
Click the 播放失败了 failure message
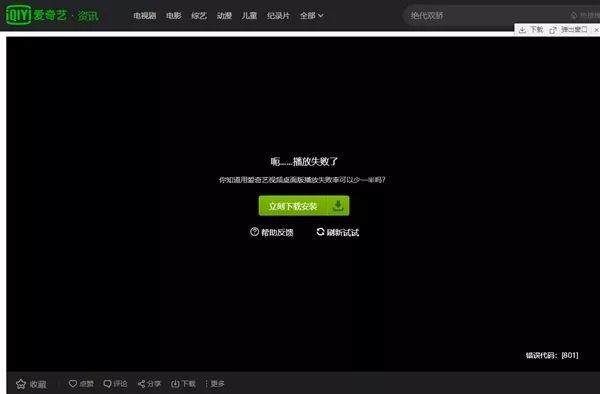304,161
